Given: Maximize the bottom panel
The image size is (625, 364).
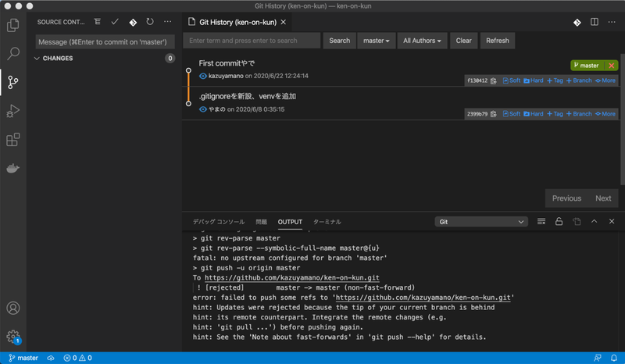Looking at the screenshot, I should (594, 221).
